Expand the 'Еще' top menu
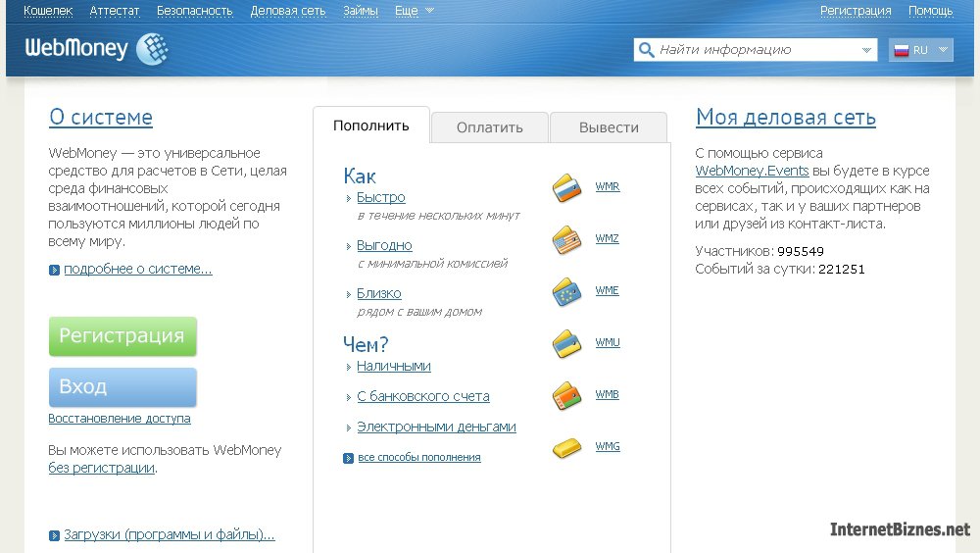980x553 pixels. [414, 11]
